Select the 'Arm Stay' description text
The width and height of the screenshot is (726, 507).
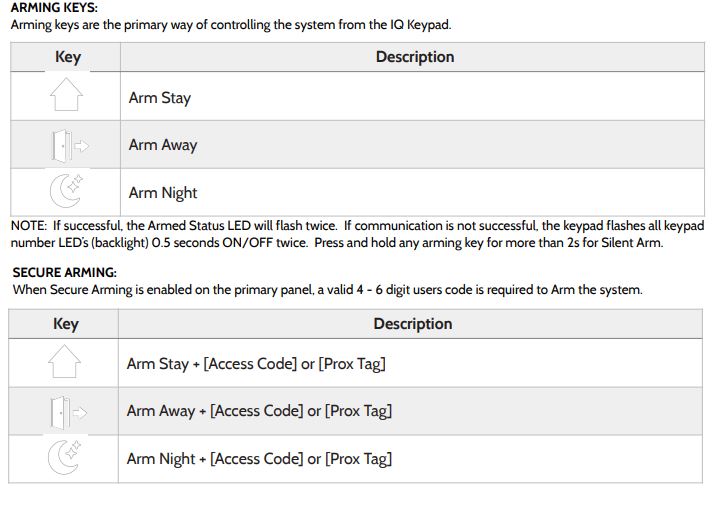pyautogui.click(x=160, y=98)
